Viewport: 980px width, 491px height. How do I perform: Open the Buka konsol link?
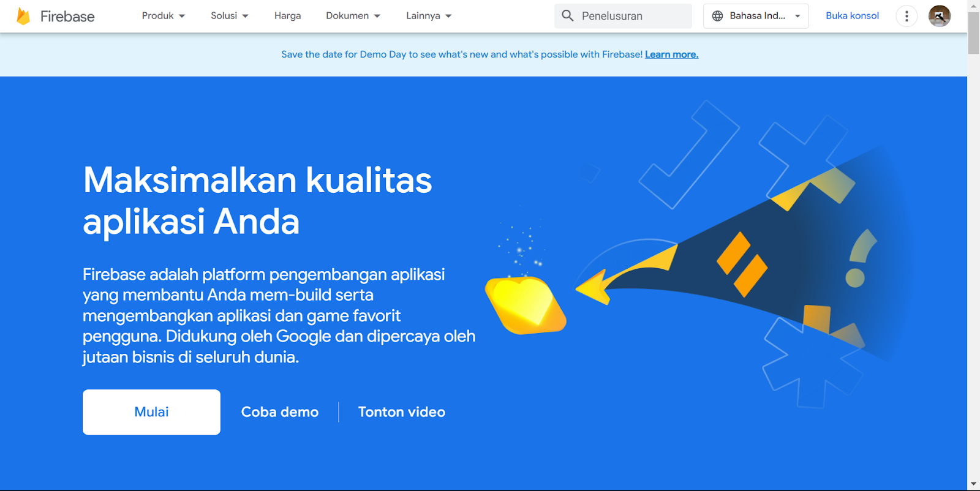(852, 16)
